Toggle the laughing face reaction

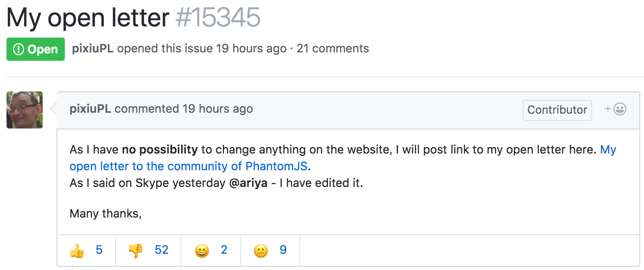click(211, 251)
